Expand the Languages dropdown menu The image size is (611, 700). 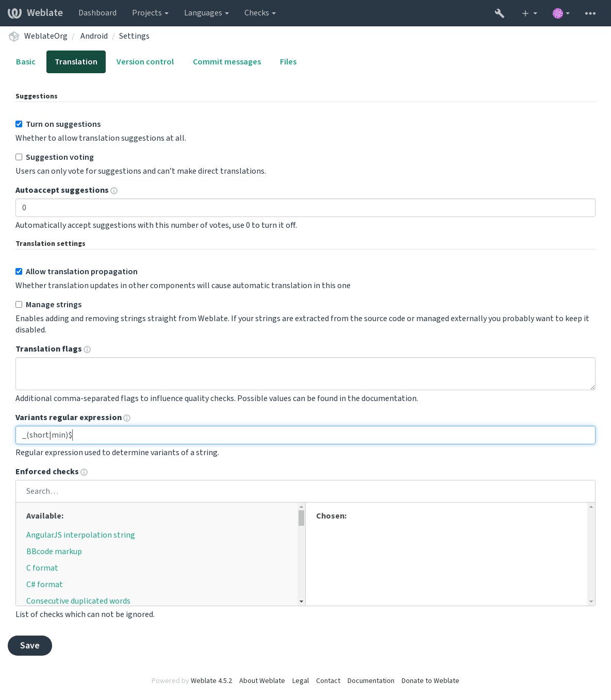[206, 13]
